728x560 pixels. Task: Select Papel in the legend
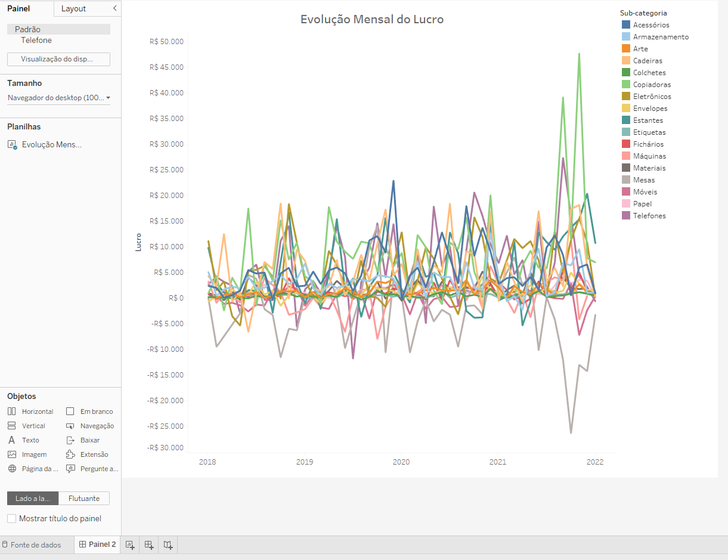click(x=642, y=203)
